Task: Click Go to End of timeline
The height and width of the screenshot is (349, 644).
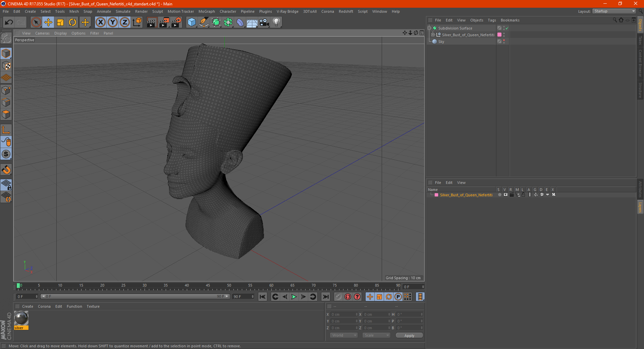Action: (325, 297)
